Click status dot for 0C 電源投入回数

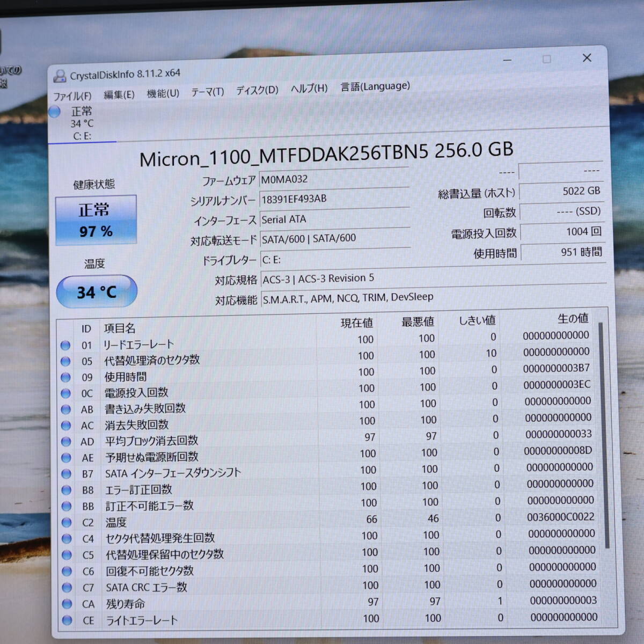coord(65,393)
